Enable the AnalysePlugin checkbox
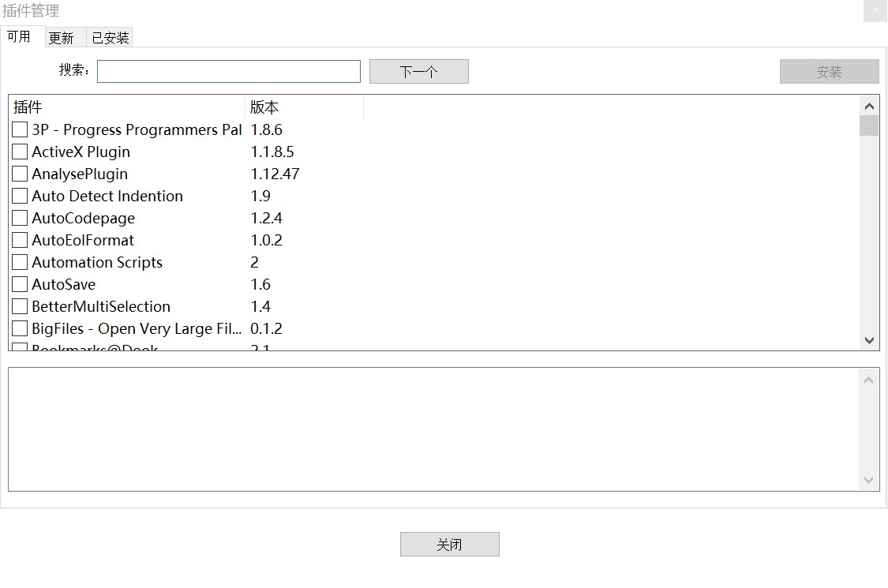Image resolution: width=888 pixels, height=588 pixels. (x=20, y=174)
